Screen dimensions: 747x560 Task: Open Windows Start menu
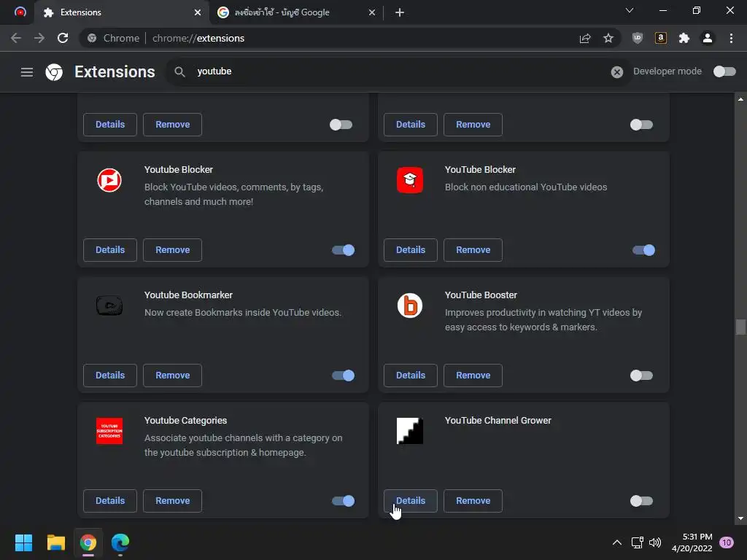(x=23, y=542)
